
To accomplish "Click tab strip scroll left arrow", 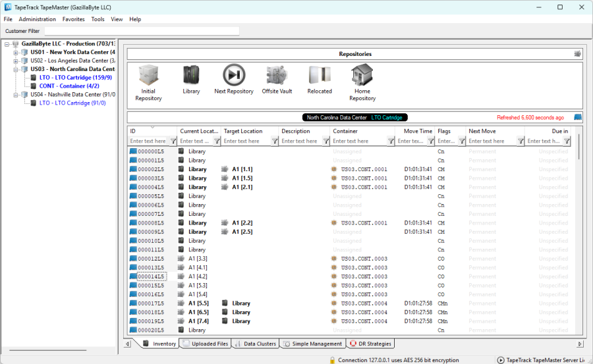I will coord(127,344).
